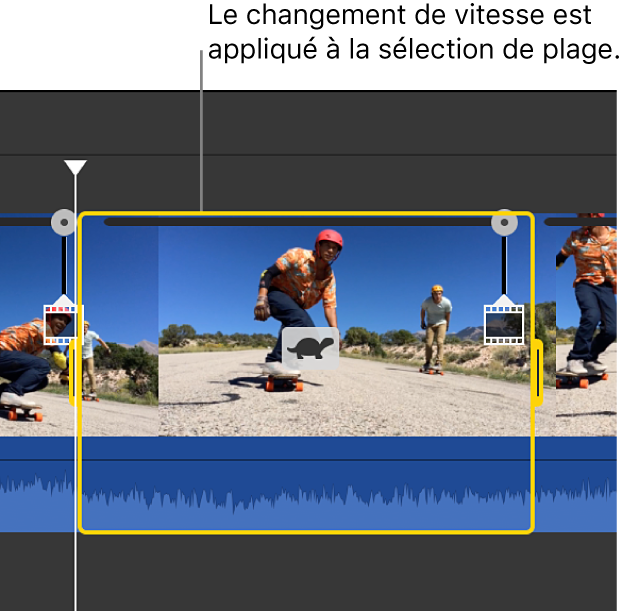This screenshot has height=614, width=622.
Task: Select the right yellow trim handle
Action: pos(537,372)
